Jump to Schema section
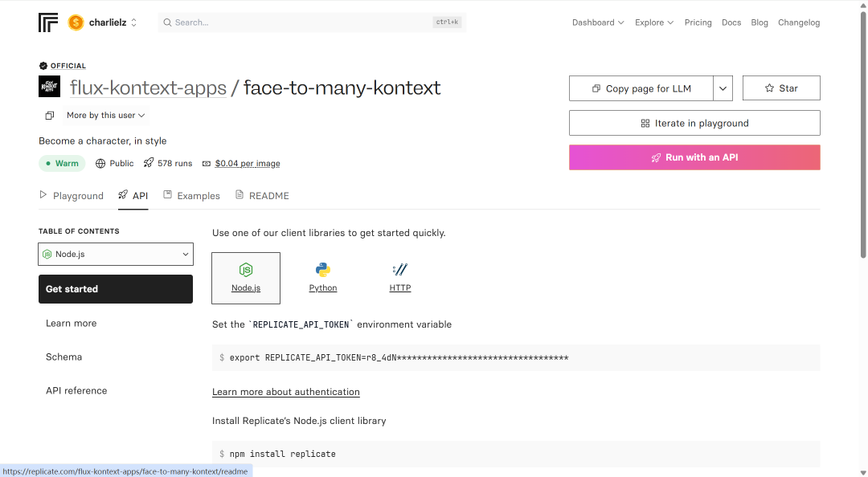868x477 pixels. pyautogui.click(x=63, y=357)
